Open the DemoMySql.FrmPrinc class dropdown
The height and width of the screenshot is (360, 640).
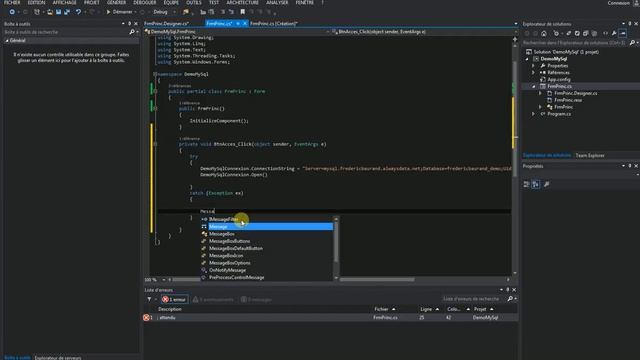click(x=236, y=31)
